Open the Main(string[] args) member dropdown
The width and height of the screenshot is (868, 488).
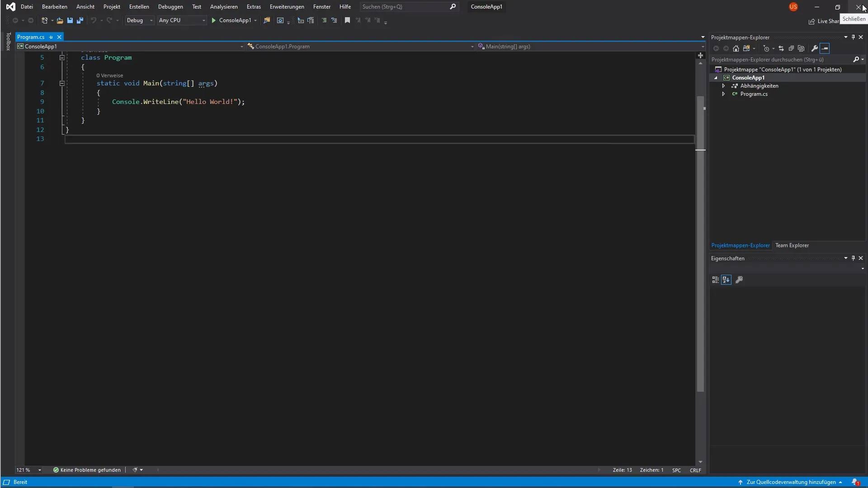point(591,47)
